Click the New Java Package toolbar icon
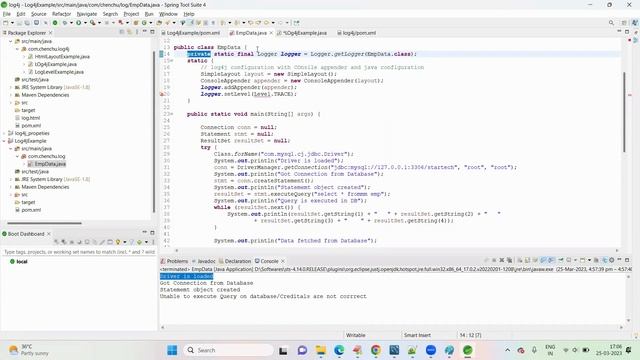 tap(136, 23)
